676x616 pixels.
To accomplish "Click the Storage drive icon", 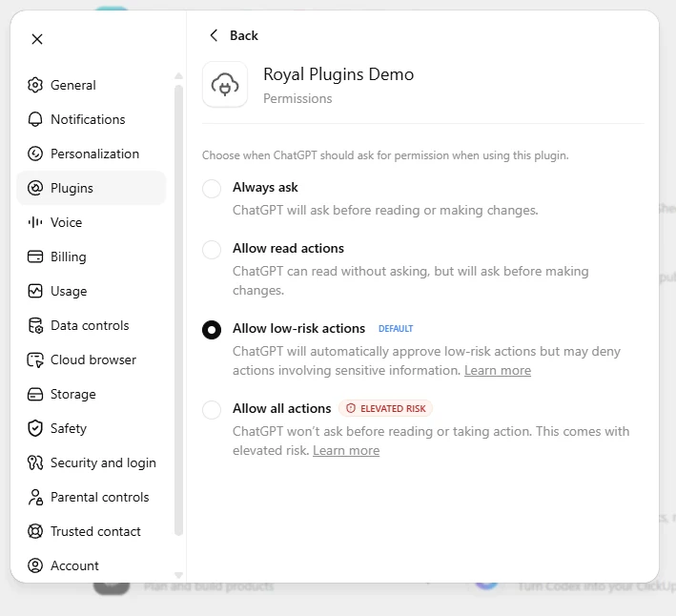I will (x=35, y=394).
